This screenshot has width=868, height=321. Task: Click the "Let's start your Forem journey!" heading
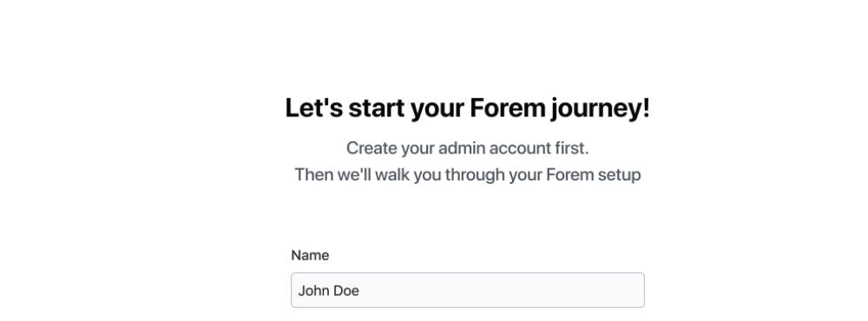pyautogui.click(x=468, y=108)
